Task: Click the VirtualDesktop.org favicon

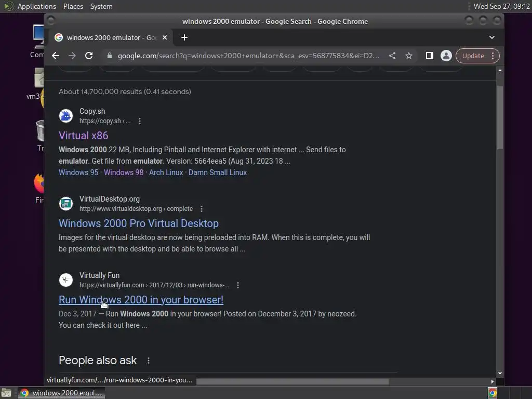Action: tap(66, 204)
